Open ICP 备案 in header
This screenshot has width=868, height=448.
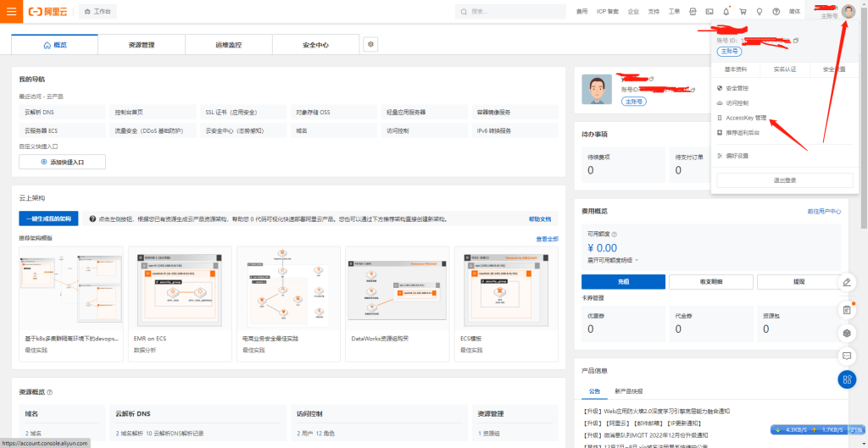(608, 12)
